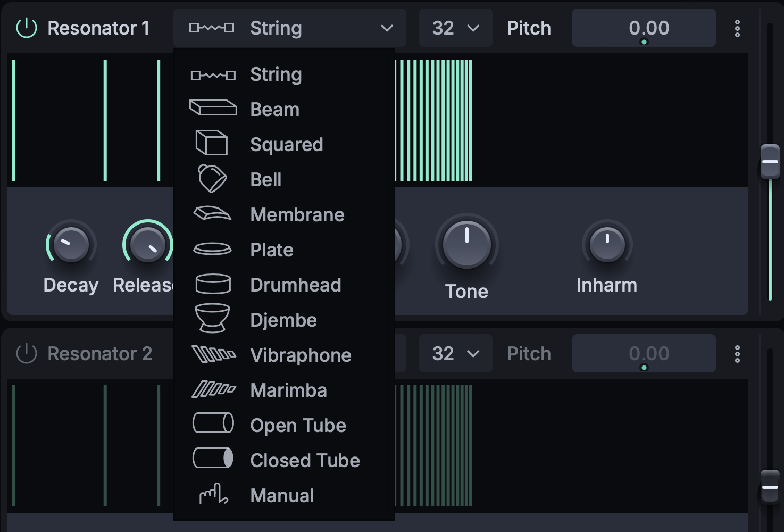Choose Open Tube model entry
784x532 pixels.
[284, 426]
